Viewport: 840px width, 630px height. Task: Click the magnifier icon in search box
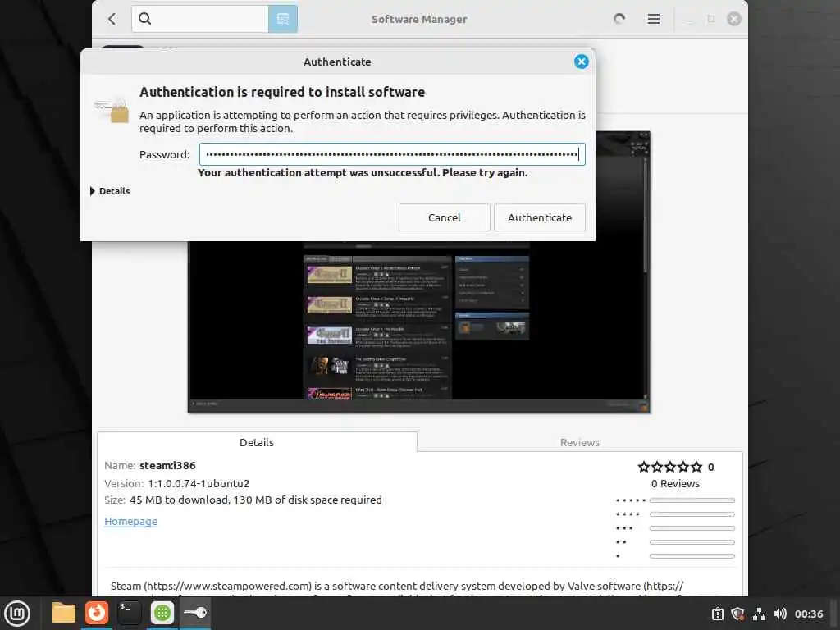pos(144,19)
